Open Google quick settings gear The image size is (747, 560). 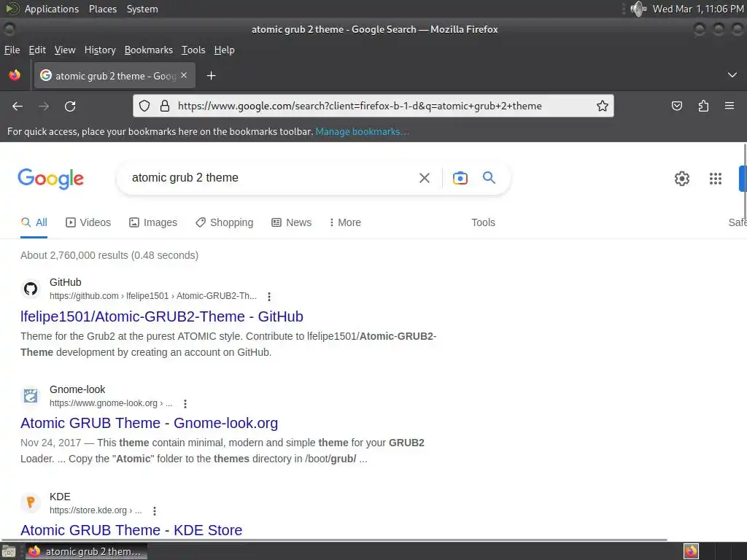point(682,179)
